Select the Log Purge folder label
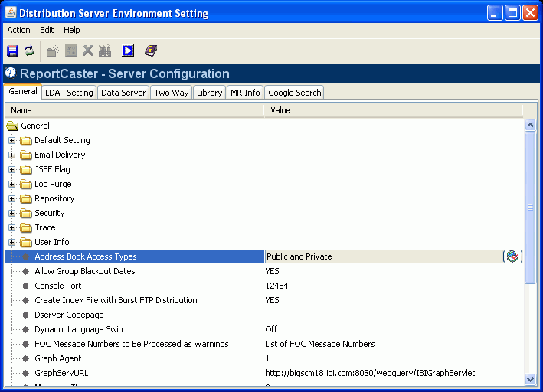This screenshot has height=392, width=543. [x=53, y=184]
